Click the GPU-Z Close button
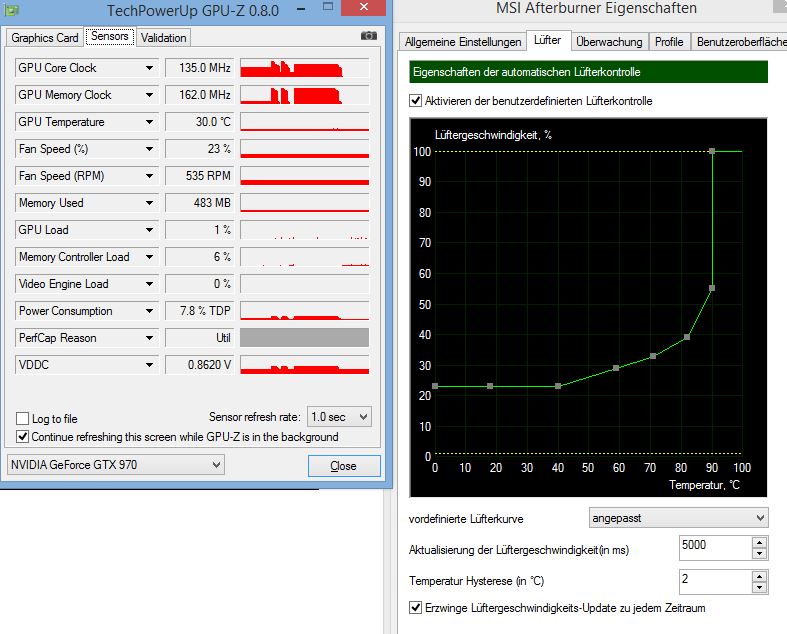Viewport: 787px width, 634px height. tap(344, 466)
